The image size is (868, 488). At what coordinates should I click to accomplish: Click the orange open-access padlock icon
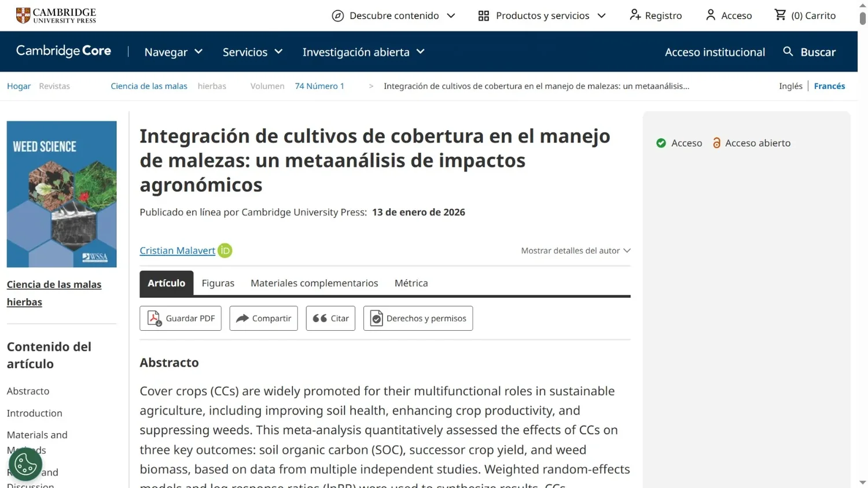716,143
